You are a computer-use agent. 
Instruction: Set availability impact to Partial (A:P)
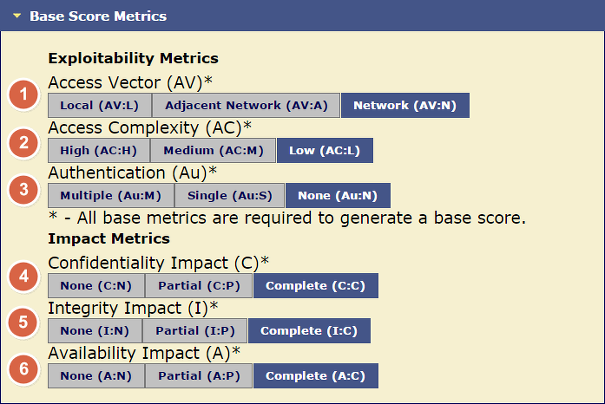199,376
